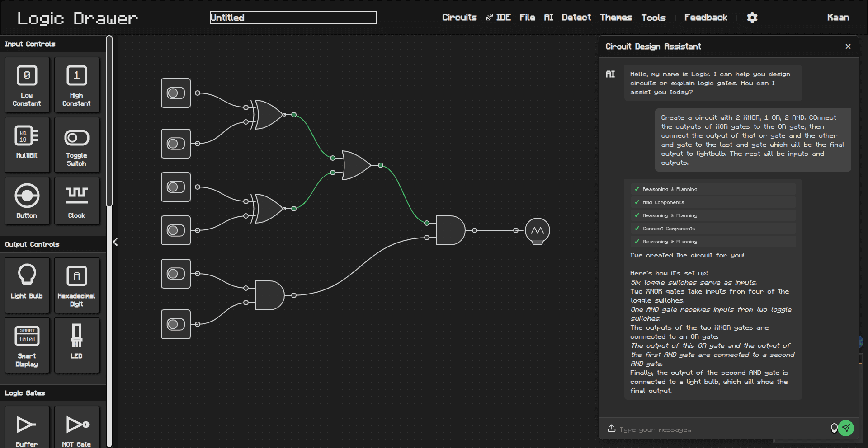Pick the MultiBit input control
868x448 pixels.
pos(27,145)
